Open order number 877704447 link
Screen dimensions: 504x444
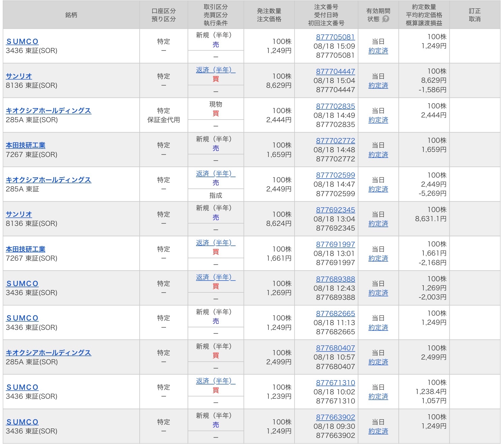pos(335,72)
